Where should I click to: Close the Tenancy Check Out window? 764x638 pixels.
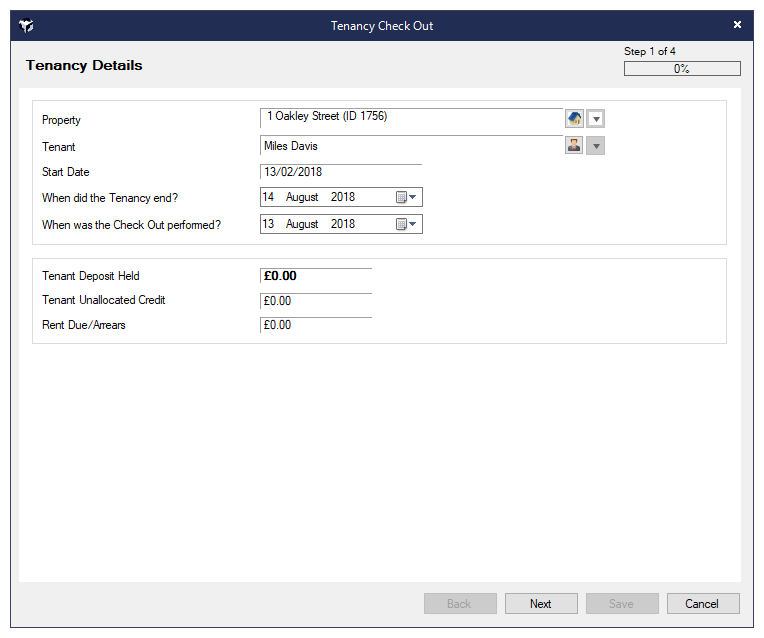[737, 25]
